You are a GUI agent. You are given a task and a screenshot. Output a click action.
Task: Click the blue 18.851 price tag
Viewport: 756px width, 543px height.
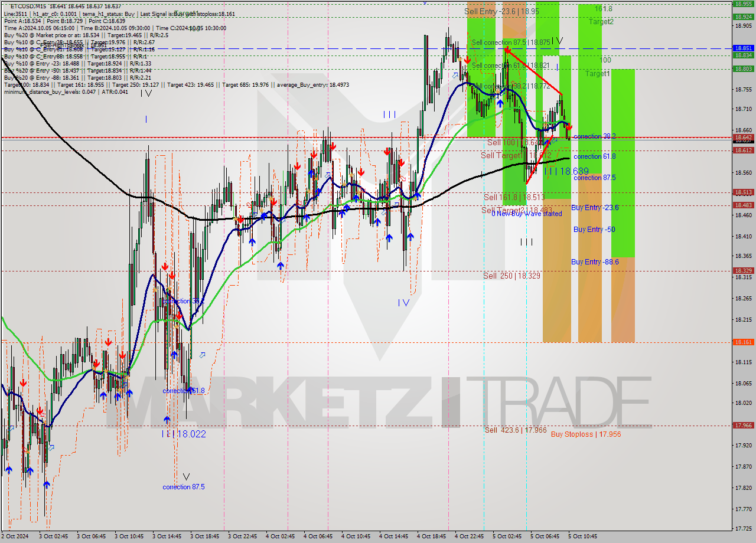pyautogui.click(x=744, y=48)
